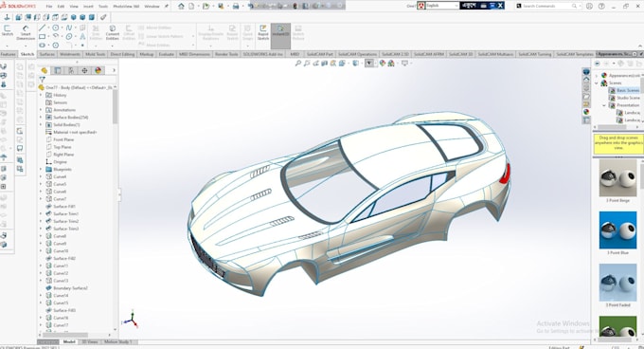Open the ConfigurationManager tab icon

tap(71, 71)
